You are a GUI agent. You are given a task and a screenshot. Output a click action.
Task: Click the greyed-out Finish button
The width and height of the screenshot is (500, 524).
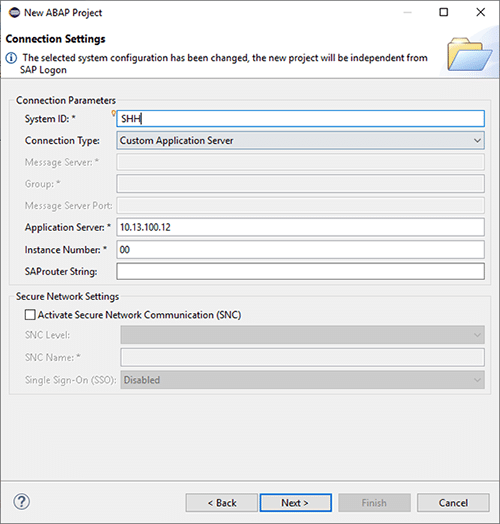[374, 503]
